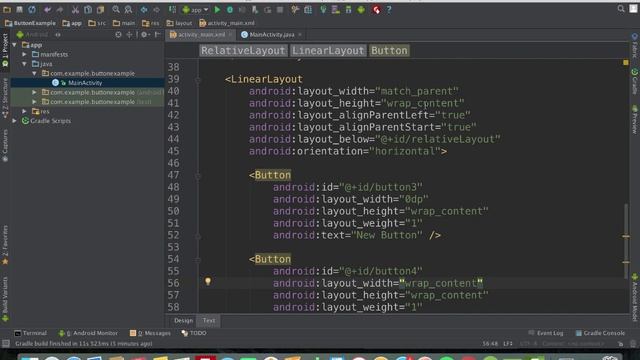
Task: Click the Open folder toolbar icon
Action: point(7,9)
